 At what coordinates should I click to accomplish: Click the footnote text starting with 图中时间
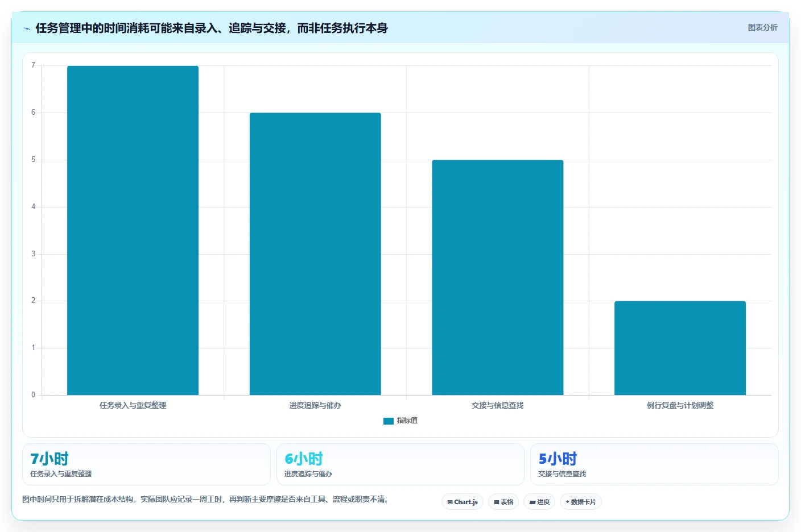pyautogui.click(x=205, y=500)
